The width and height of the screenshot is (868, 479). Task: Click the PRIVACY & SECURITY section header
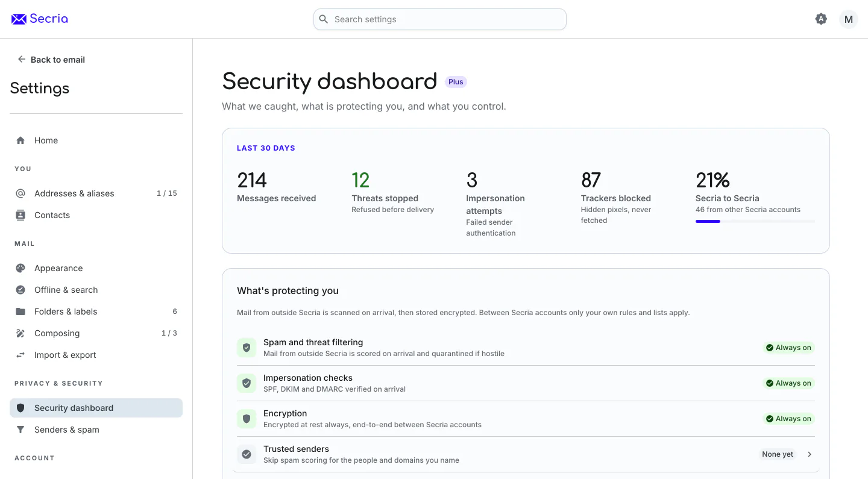(58, 383)
